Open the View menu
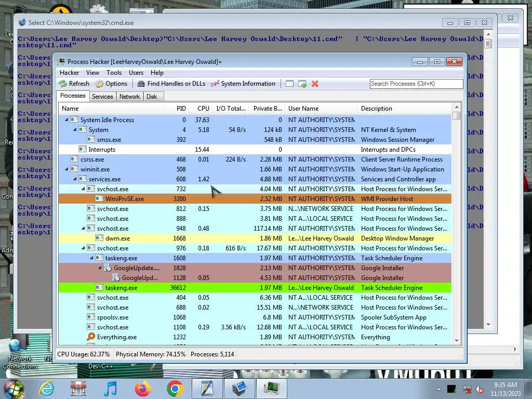This screenshot has width=532, height=399. [92, 73]
